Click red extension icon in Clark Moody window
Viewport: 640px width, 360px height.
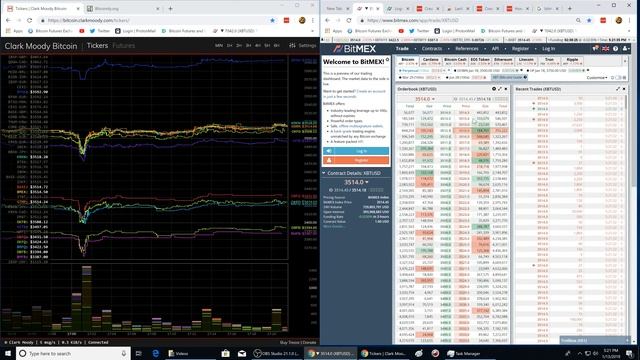287,20
